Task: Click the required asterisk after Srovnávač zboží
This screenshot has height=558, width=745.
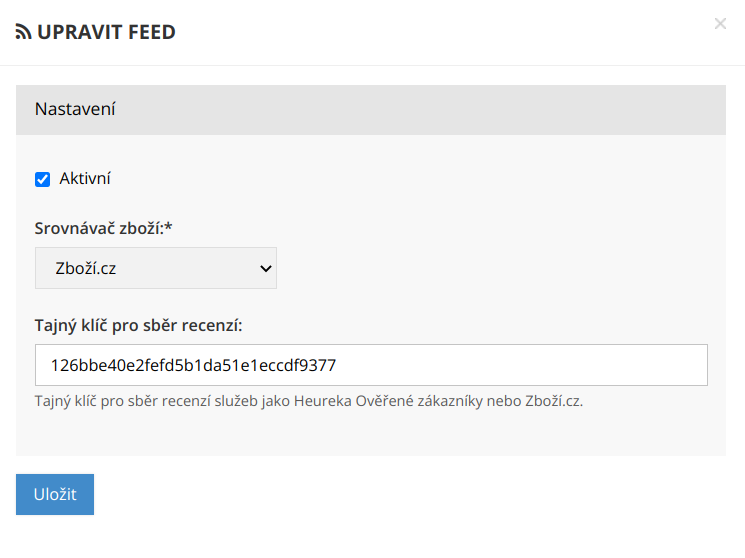Action: (170, 228)
